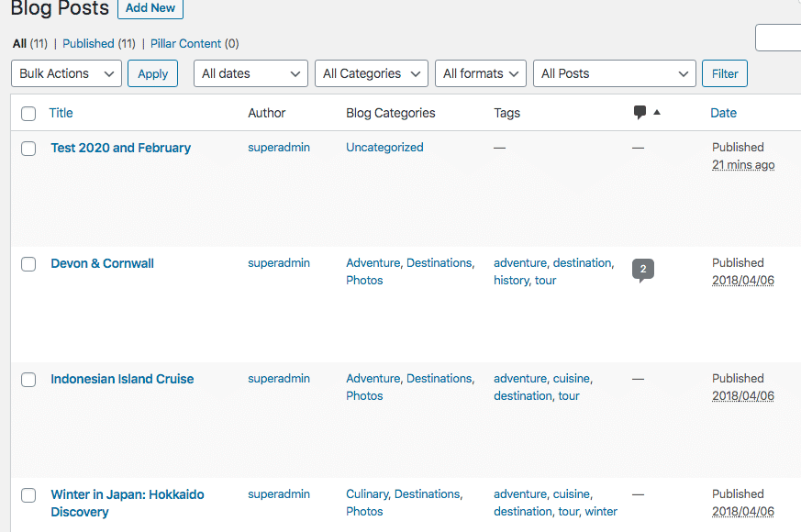
Task: Click the search input field
Action: 780,38
